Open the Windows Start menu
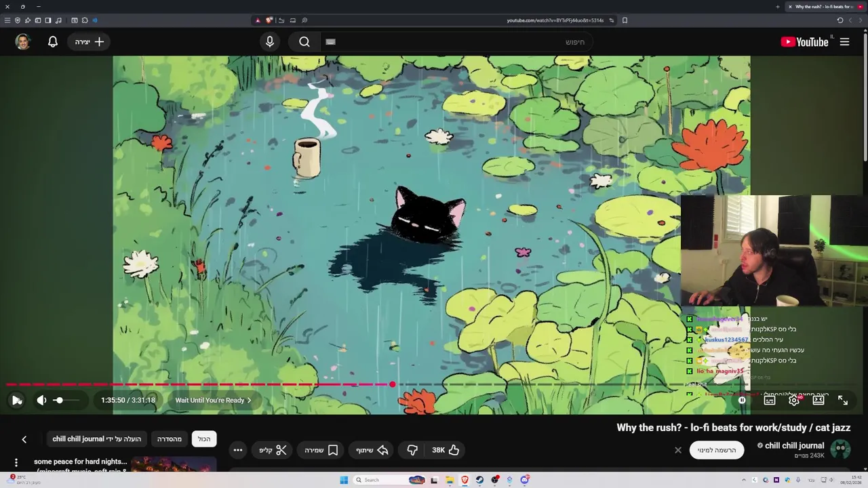 point(344,480)
